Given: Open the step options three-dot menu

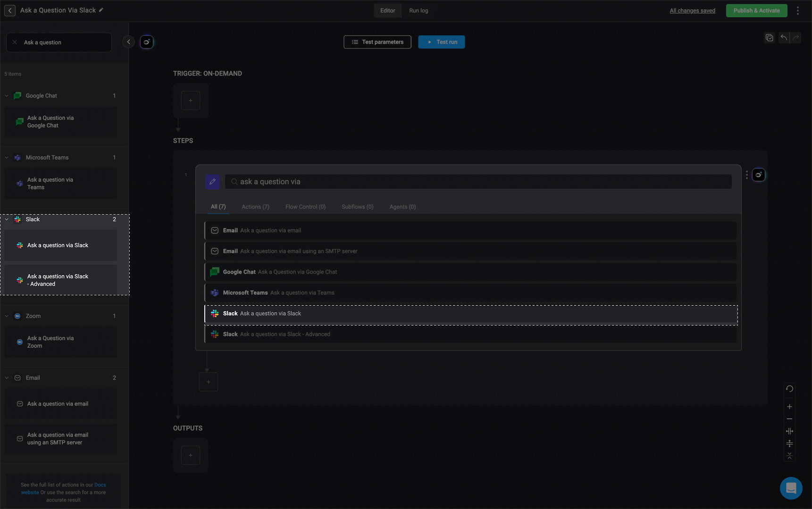Looking at the screenshot, I should [746, 175].
